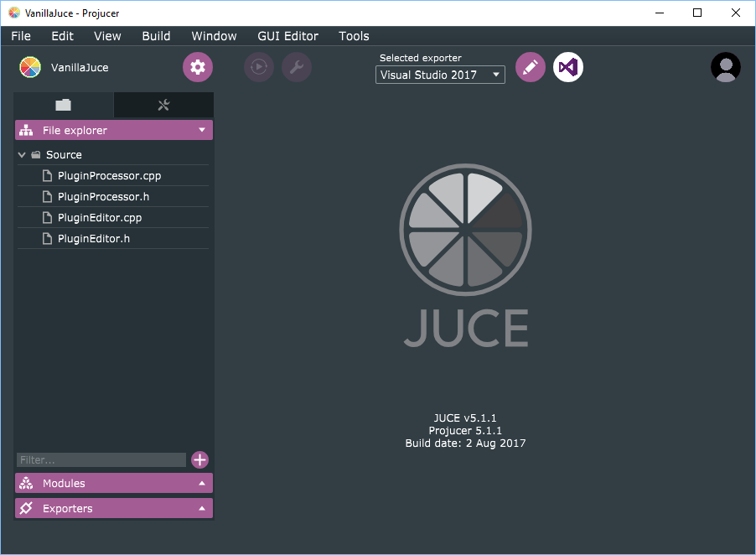Switch to the folder files tab
Image resolution: width=756 pixels, height=555 pixels.
(x=64, y=105)
